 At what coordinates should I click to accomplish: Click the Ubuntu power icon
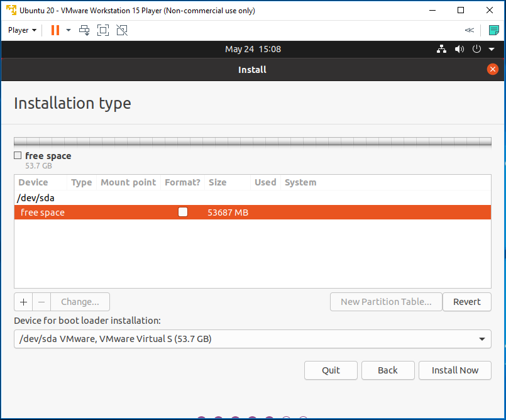[476, 49]
